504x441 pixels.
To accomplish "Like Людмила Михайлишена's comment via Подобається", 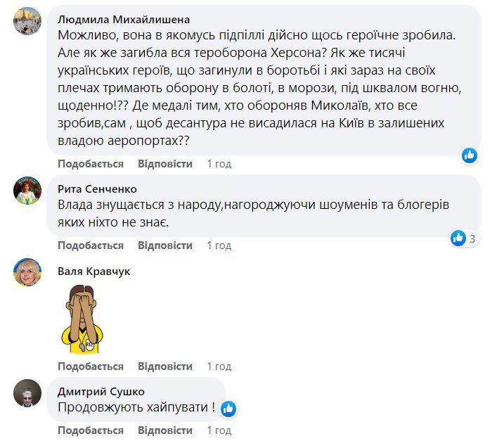I will (91, 164).
